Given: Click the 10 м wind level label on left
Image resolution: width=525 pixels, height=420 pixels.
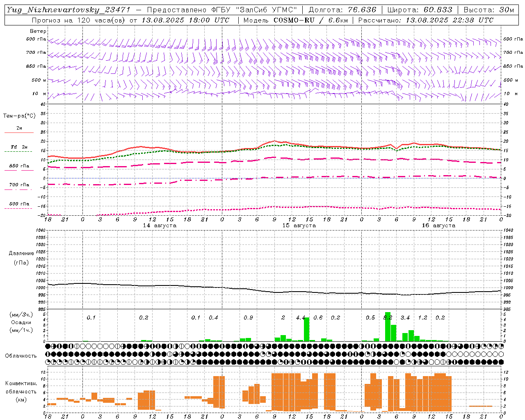Looking at the screenshot, I should [40, 94].
